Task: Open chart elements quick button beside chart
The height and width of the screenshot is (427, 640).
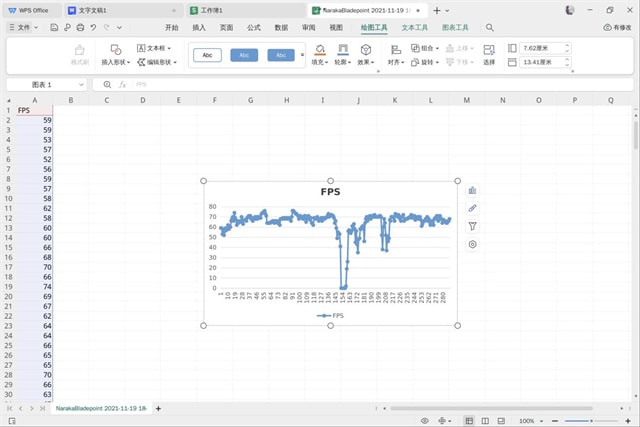Action: pos(472,190)
